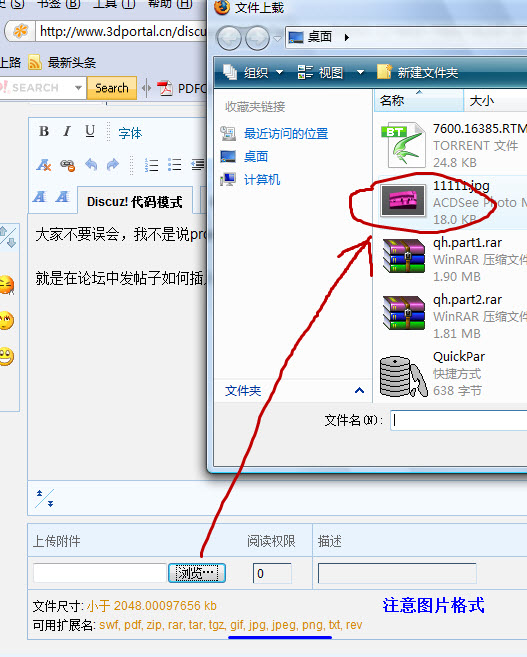Open the 最新头条 feed bookmark
This screenshot has width=527, height=657.
[62, 62]
